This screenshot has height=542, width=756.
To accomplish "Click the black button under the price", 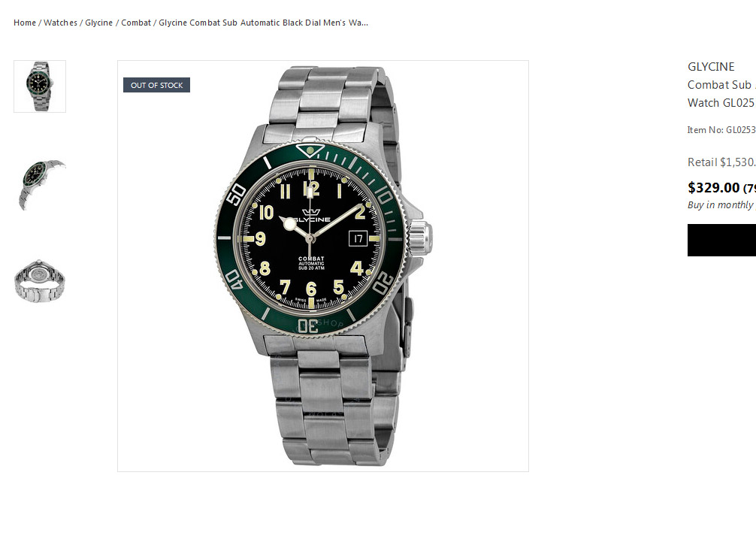I will 721,240.
